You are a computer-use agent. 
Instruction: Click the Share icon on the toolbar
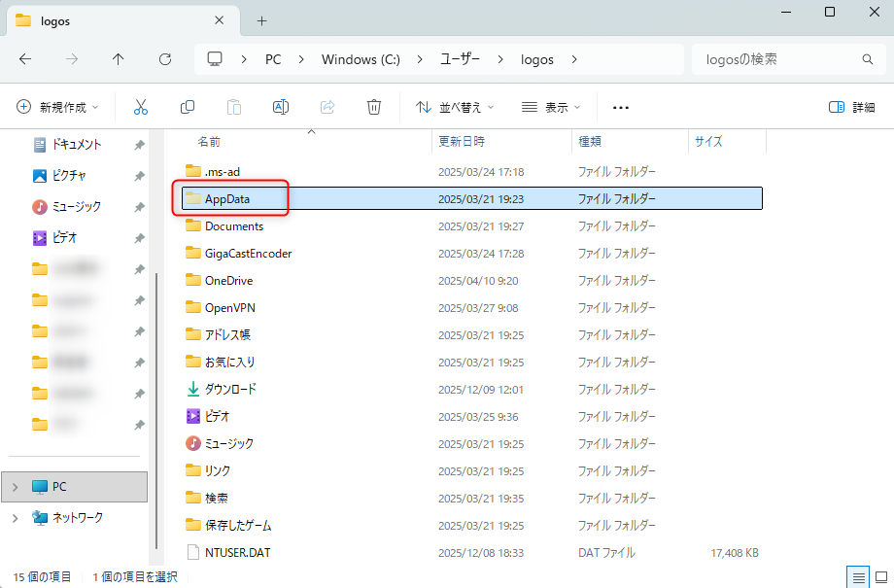click(327, 107)
